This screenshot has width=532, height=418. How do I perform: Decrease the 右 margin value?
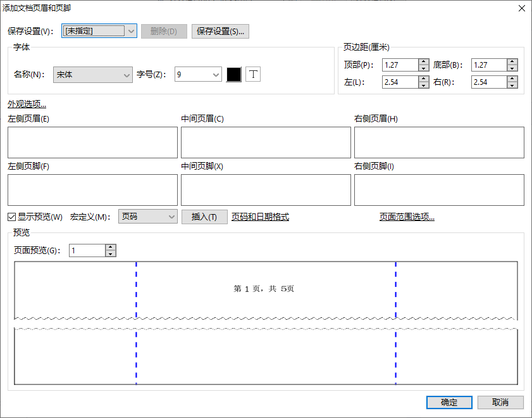[x=512, y=85]
